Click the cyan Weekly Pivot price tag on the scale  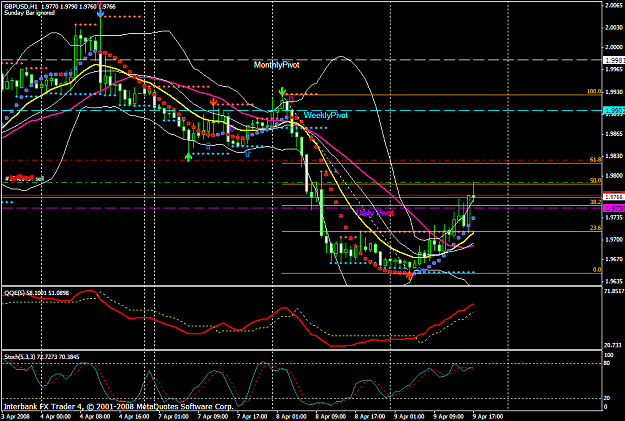(x=614, y=110)
